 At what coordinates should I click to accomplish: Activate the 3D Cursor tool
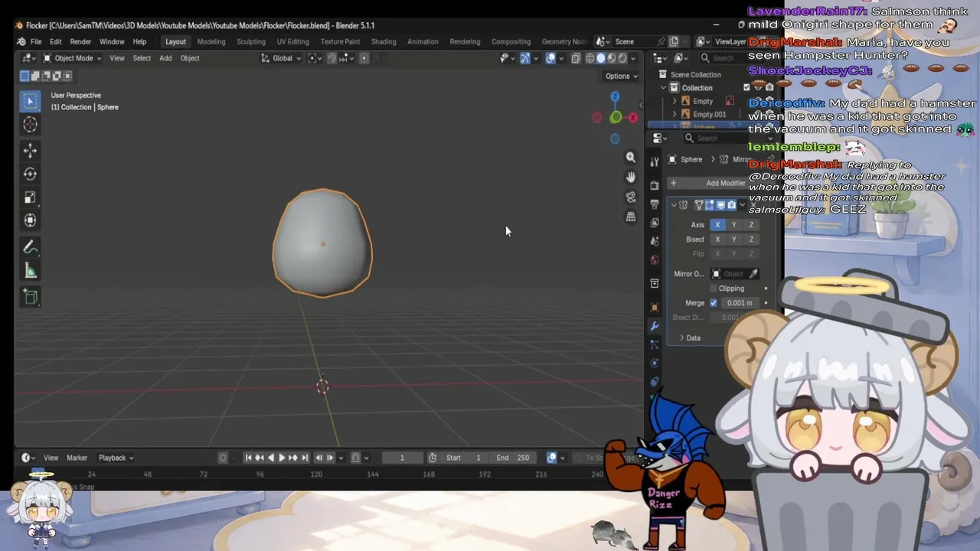point(30,124)
